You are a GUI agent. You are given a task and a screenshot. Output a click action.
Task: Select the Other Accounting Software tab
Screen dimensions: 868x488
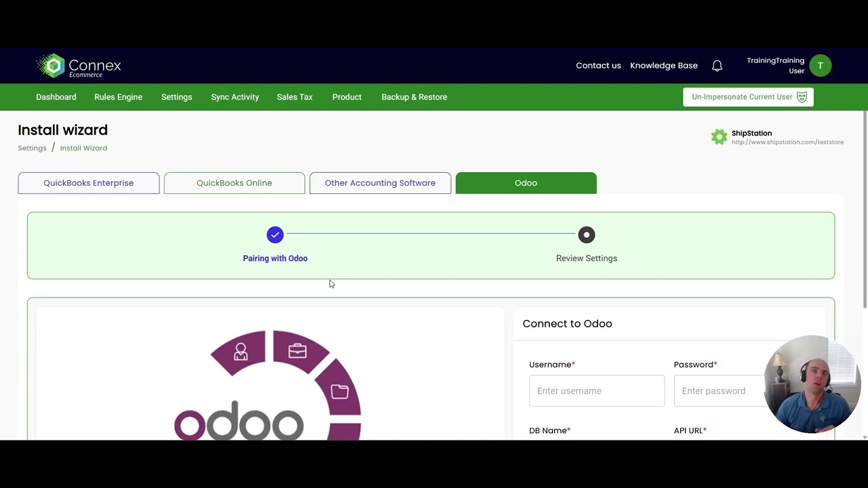point(380,183)
